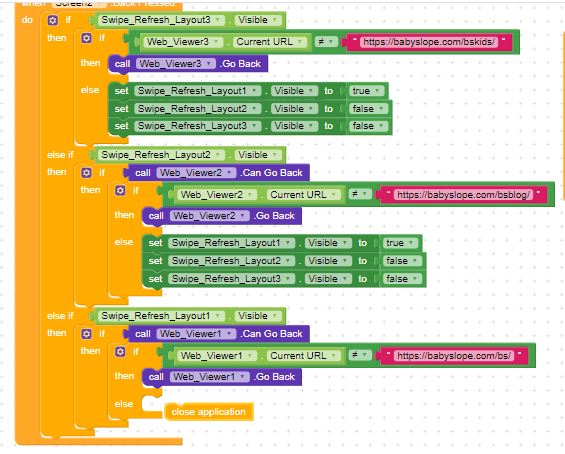Open the Visible dropdown in the Swipe_Refresh_Layout2 else if condition
Image resolution: width=565 pixels, height=454 pixels.
pos(258,155)
